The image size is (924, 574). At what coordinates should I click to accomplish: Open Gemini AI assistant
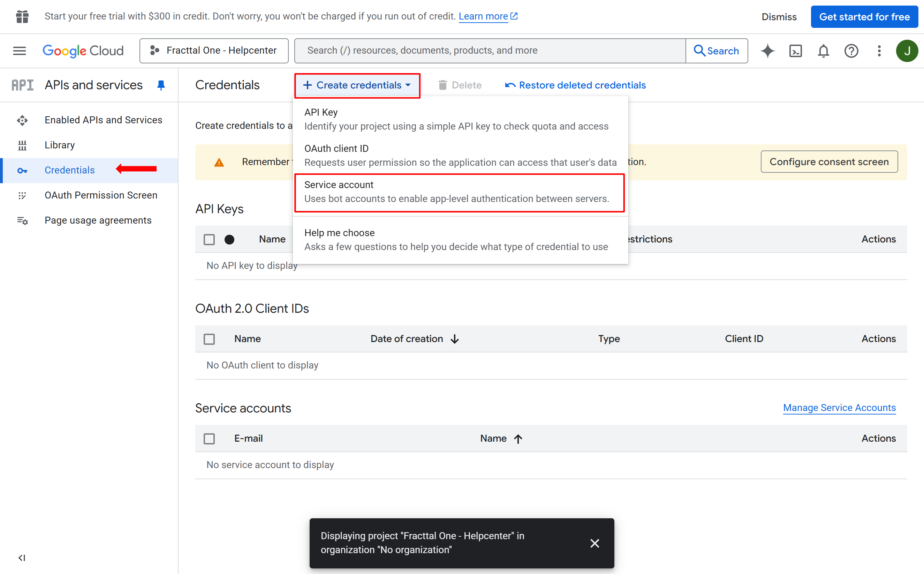click(x=767, y=51)
